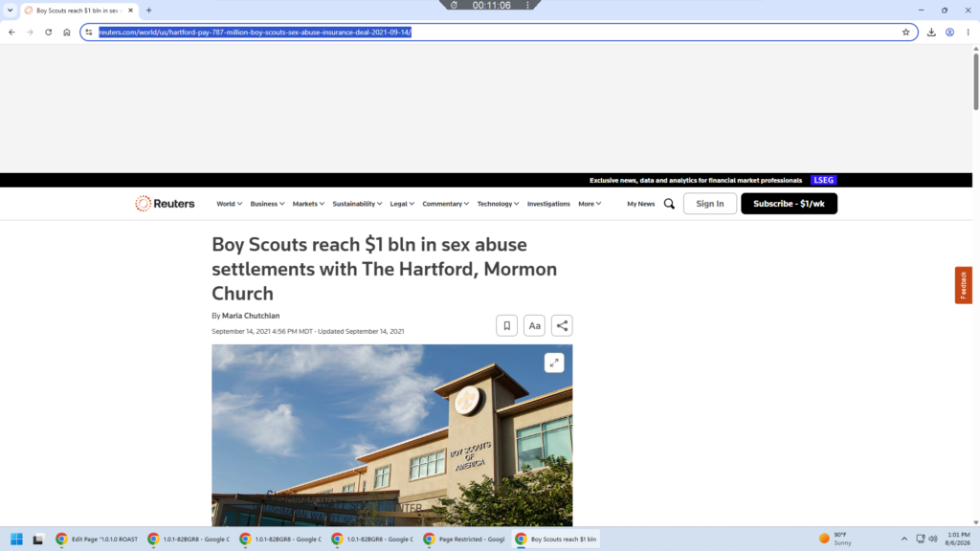
Task: Open the browser downloads icon
Action: [x=931, y=32]
